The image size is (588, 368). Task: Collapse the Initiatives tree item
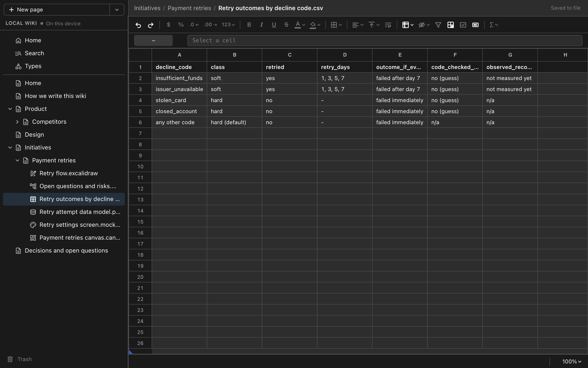(10, 147)
